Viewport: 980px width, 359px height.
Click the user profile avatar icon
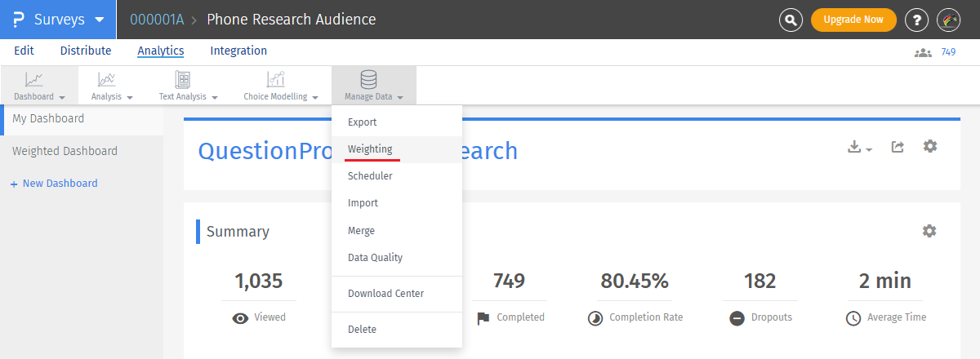(948, 20)
